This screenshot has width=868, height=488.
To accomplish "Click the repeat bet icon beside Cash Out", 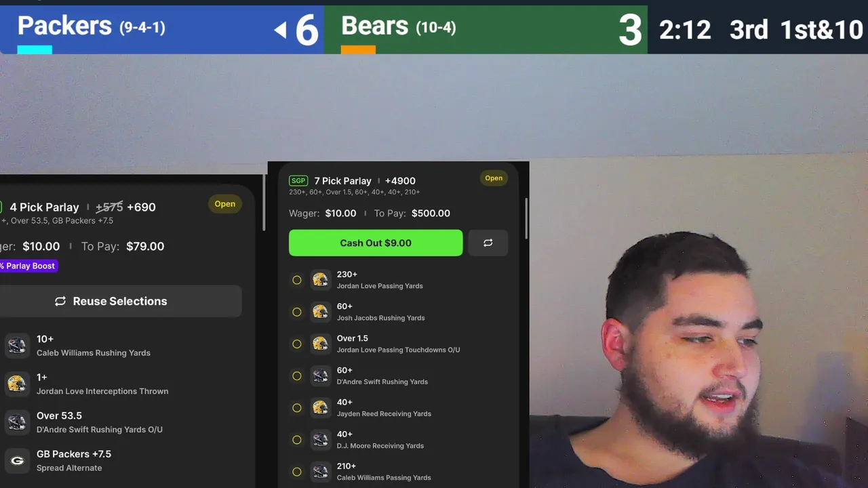I will click(488, 243).
